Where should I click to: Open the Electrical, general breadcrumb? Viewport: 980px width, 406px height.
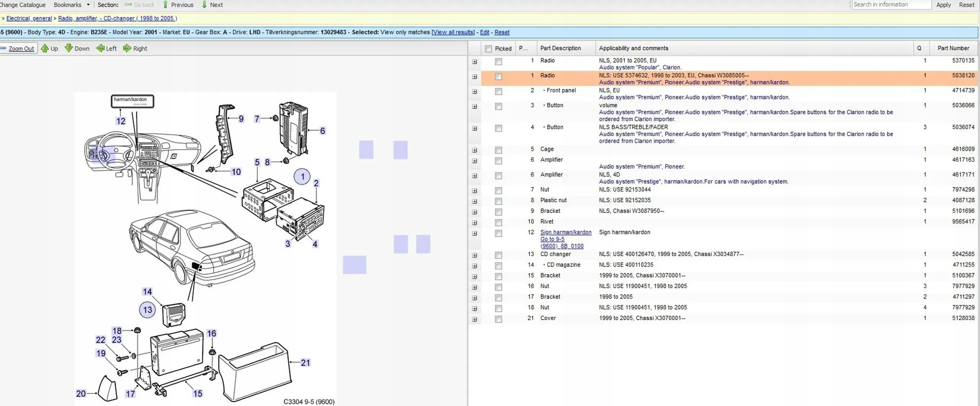29,18
